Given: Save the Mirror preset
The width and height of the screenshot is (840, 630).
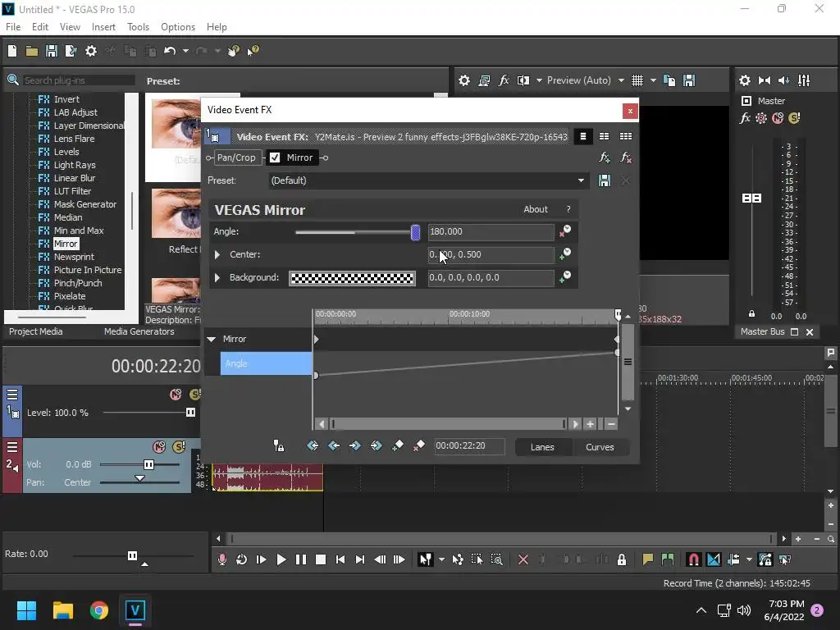Looking at the screenshot, I should coord(605,180).
